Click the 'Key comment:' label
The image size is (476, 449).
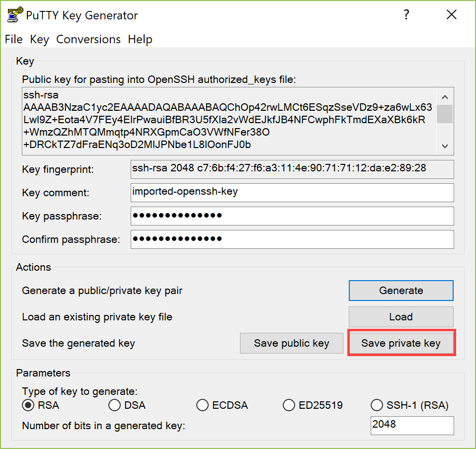pos(56,193)
